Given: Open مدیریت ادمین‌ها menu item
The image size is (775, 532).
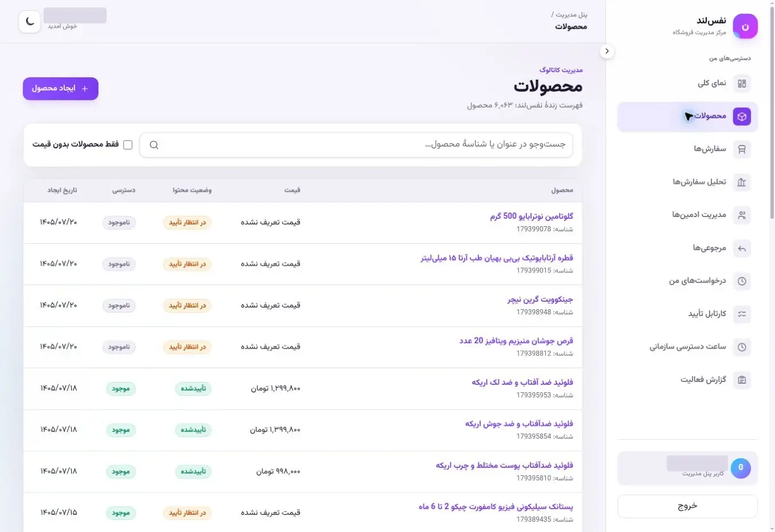Looking at the screenshot, I should pyautogui.click(x=687, y=215).
